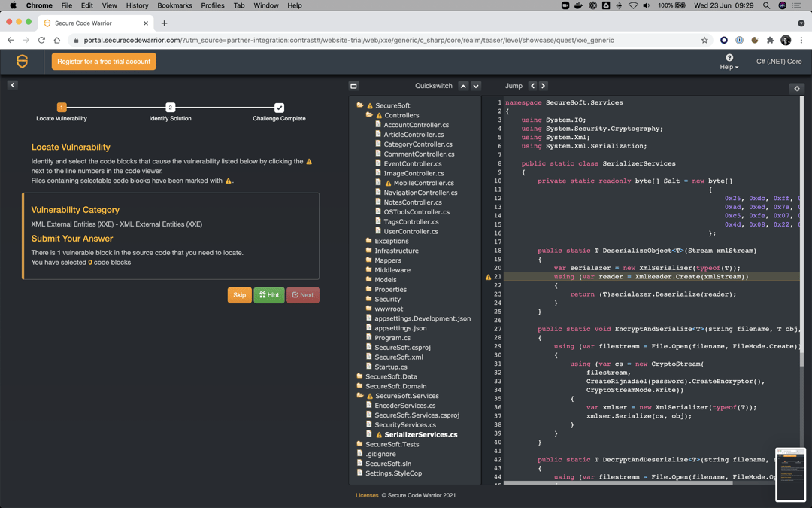Open the Help dropdown
Image resolution: width=812 pixels, height=508 pixels.
pos(729,62)
